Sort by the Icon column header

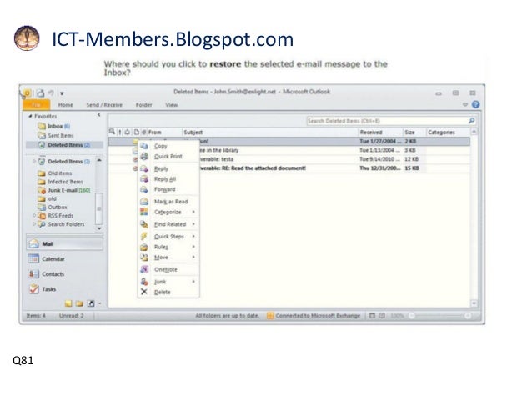pos(137,133)
